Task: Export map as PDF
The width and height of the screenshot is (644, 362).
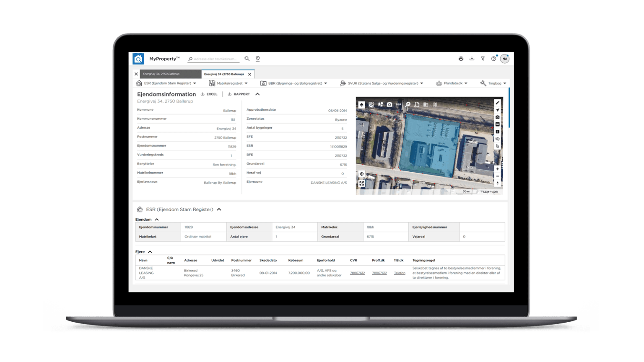Action: 497,124
